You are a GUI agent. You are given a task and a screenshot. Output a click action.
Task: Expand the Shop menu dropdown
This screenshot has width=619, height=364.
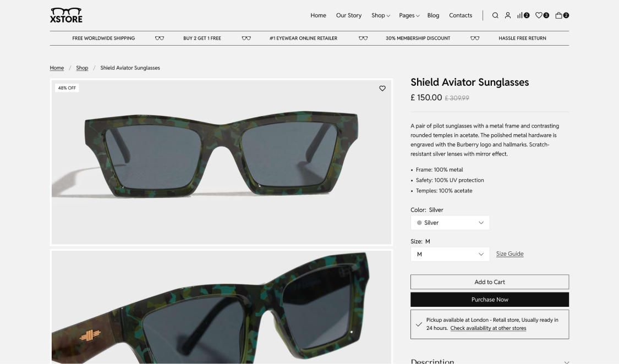(x=380, y=15)
